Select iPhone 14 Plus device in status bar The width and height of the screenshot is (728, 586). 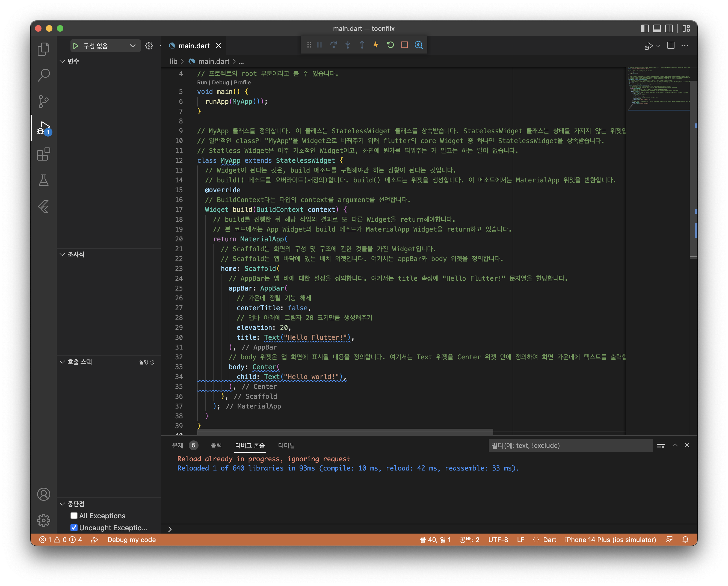(x=610, y=539)
